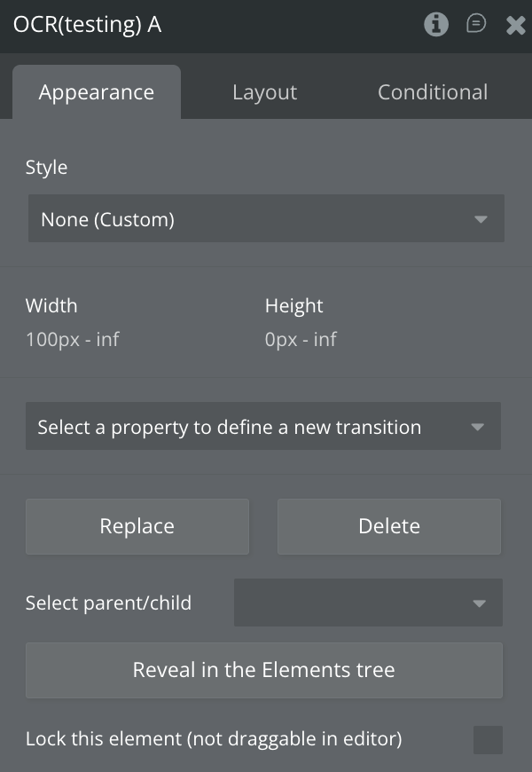Open the Layout tab
The image size is (532, 772).
pyautogui.click(x=264, y=92)
